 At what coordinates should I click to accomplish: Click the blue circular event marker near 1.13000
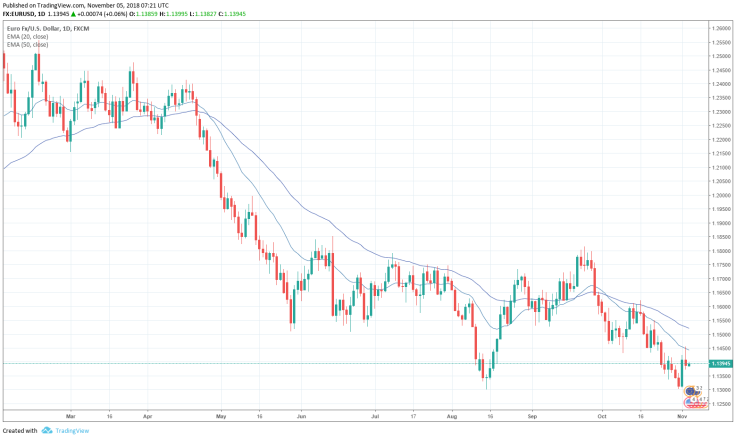tap(690, 391)
